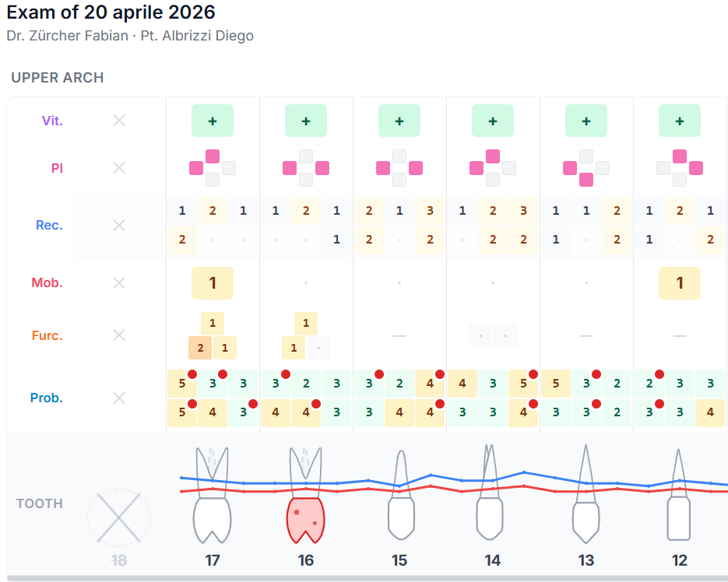Image resolution: width=728 pixels, height=582 pixels.
Task: Click the PI row label
Action: pyautogui.click(x=57, y=168)
